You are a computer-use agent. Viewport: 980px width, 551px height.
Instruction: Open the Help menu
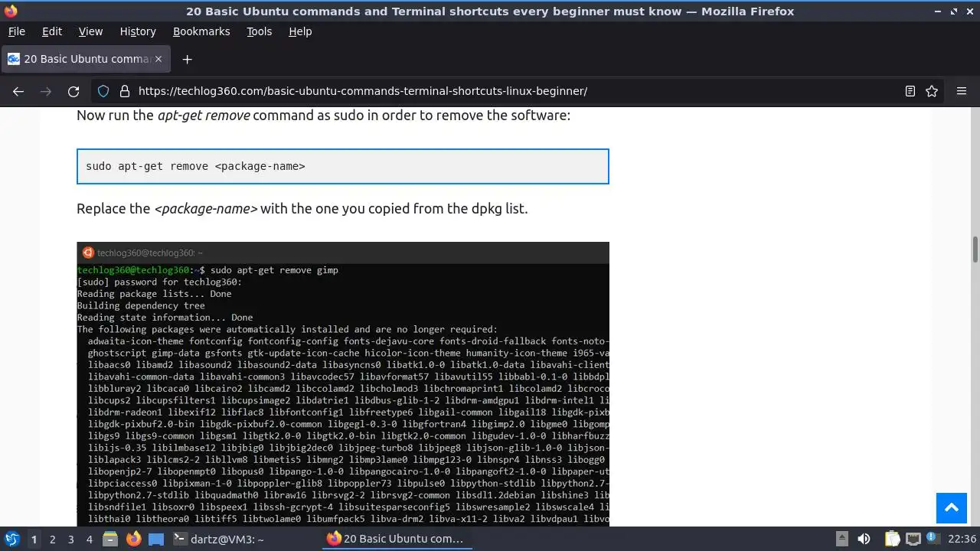tap(300, 31)
